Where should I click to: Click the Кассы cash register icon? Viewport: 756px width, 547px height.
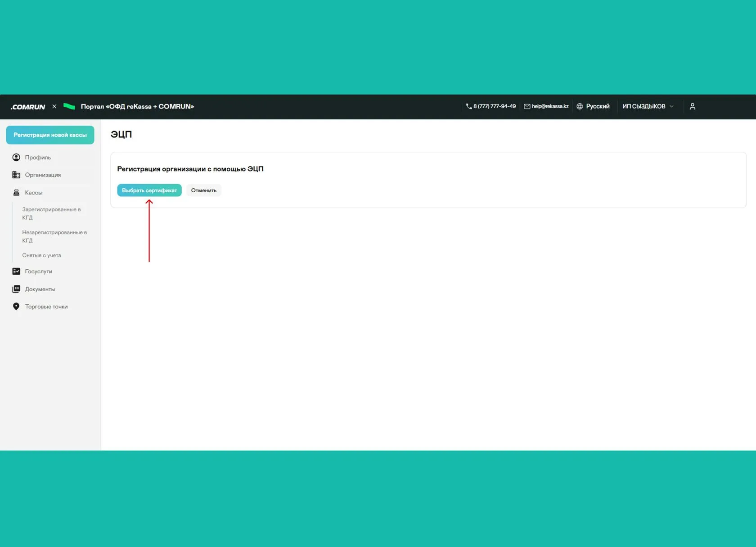[x=16, y=193]
